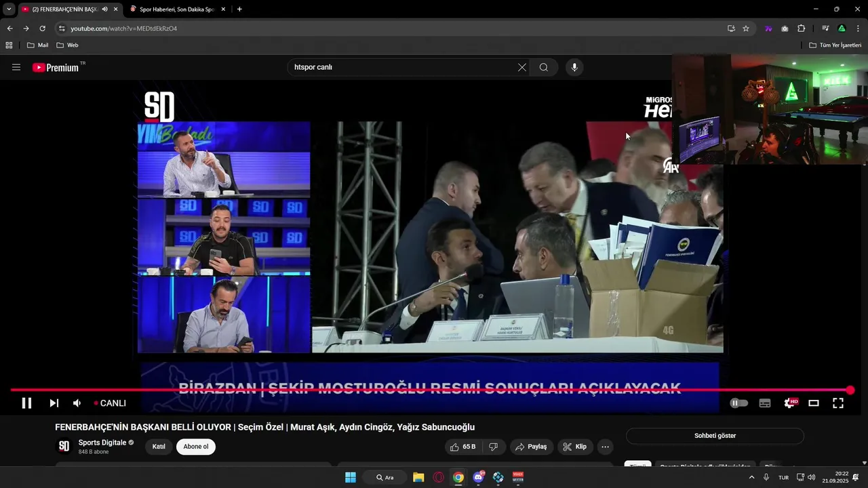
Task: Like the video with 65 B thumbs up
Action: click(462, 447)
